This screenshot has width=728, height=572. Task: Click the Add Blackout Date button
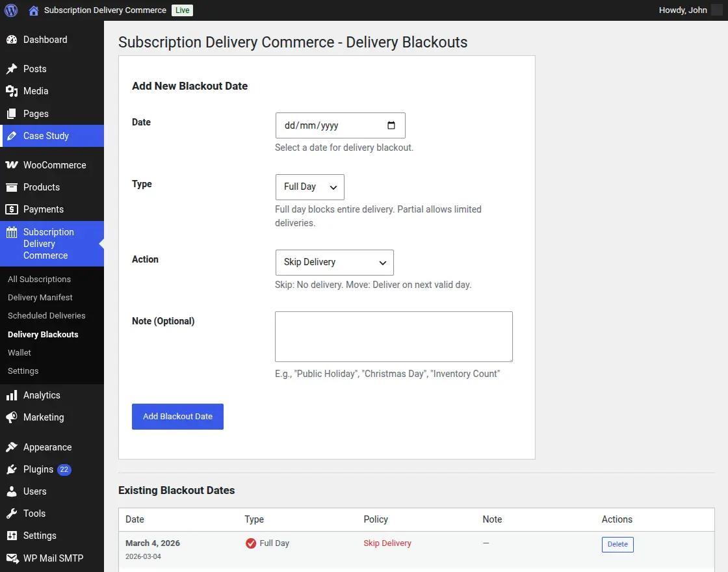point(177,416)
